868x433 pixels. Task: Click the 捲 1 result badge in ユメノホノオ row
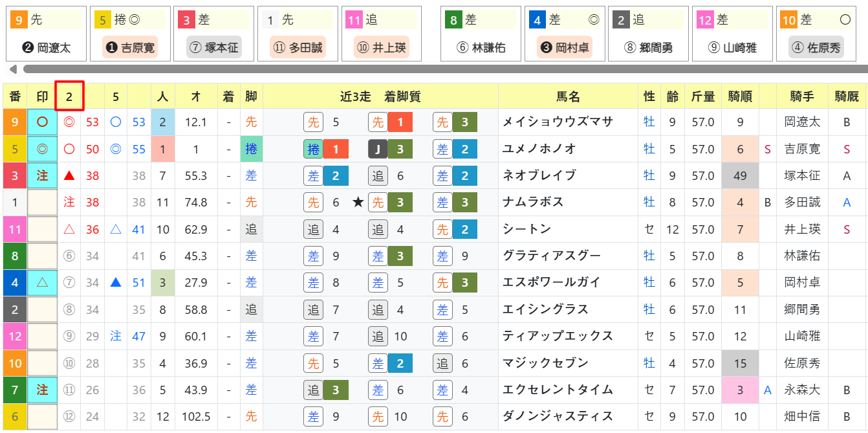tap(326, 150)
